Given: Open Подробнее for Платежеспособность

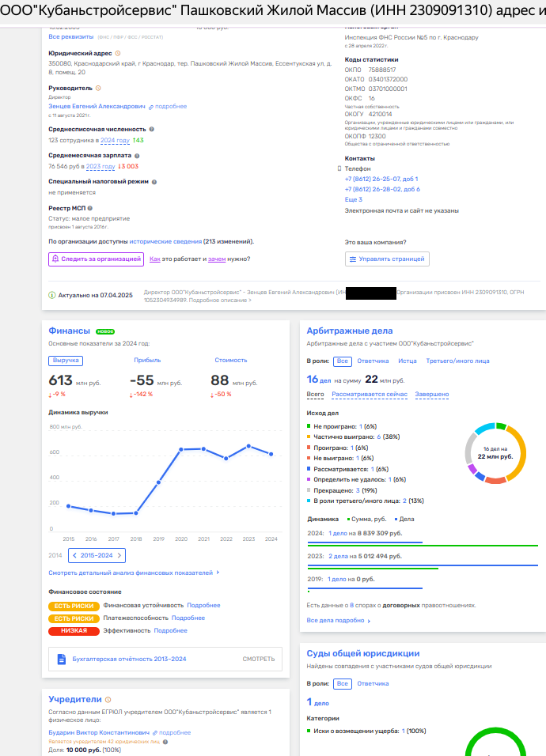Looking at the screenshot, I should tap(188, 618).
